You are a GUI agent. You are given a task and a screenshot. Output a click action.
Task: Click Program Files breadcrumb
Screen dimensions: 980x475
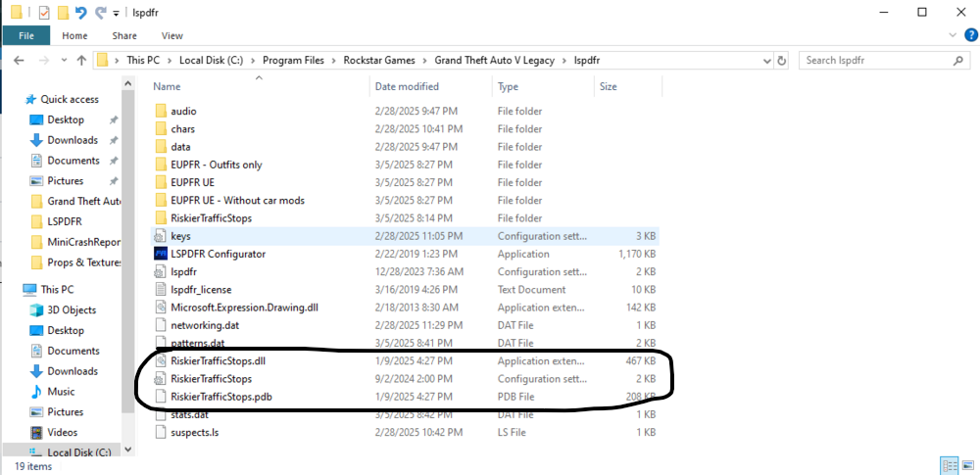(x=293, y=61)
